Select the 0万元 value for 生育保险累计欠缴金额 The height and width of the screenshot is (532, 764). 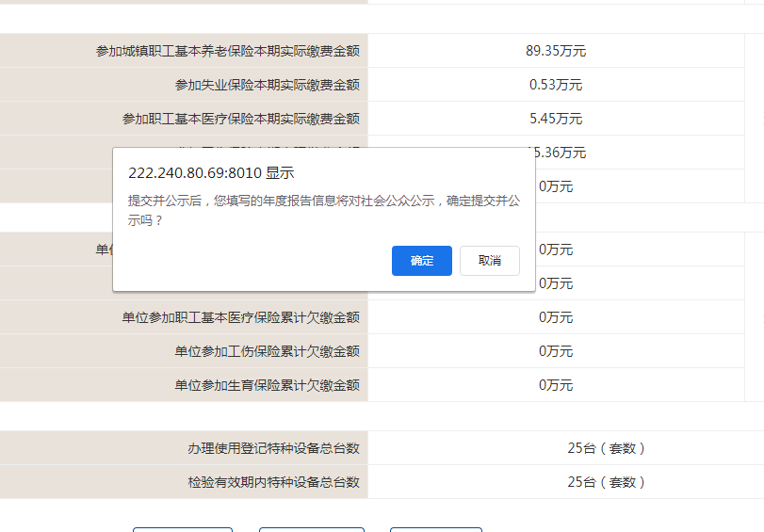pos(556,385)
